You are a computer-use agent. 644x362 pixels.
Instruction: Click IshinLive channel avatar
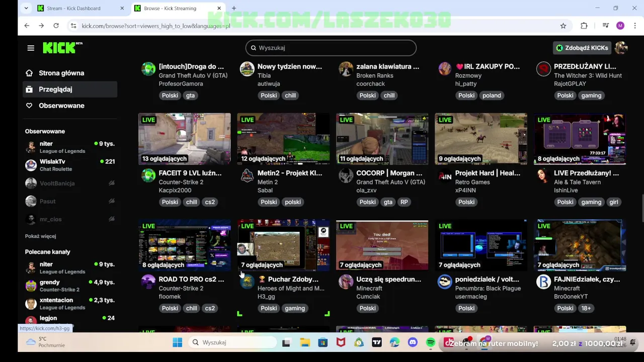pos(543,175)
